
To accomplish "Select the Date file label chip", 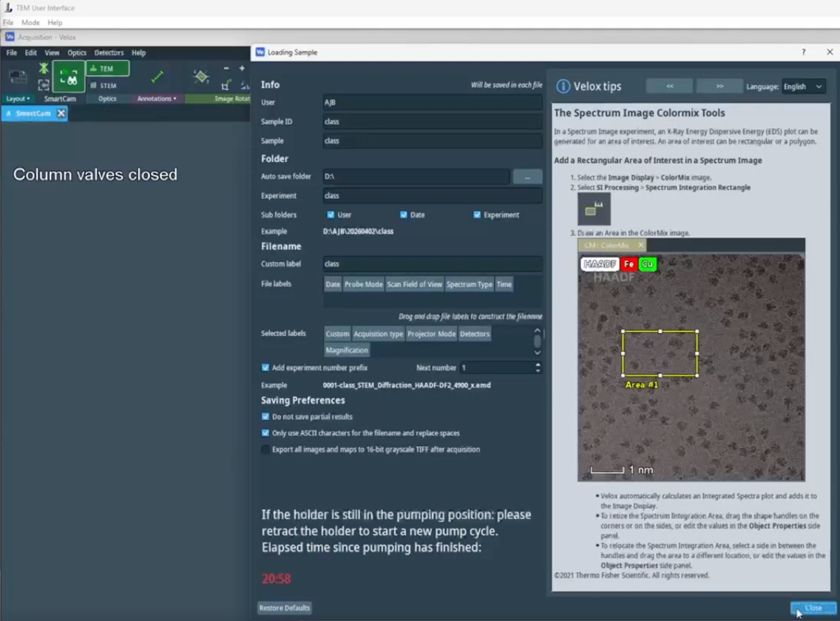I will 333,284.
